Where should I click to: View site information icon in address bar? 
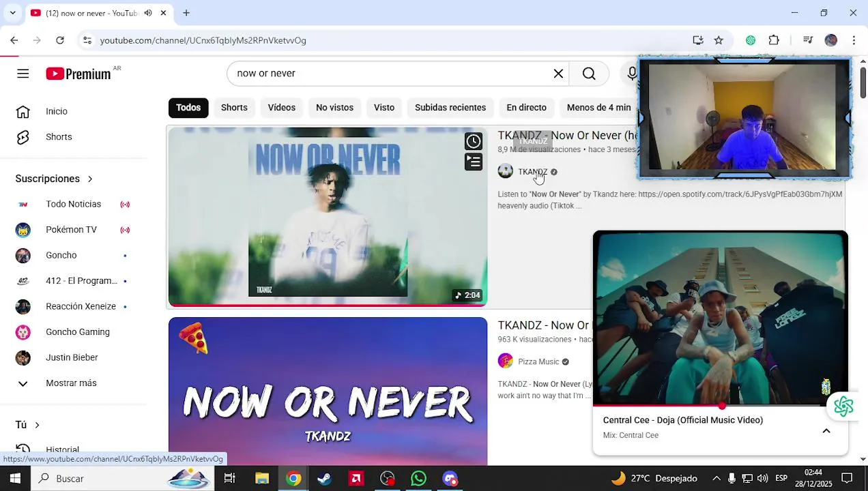(87, 40)
